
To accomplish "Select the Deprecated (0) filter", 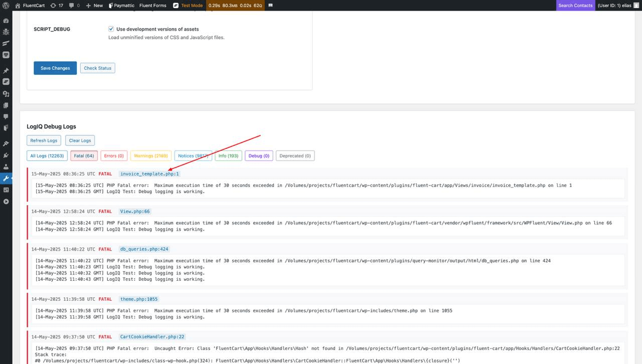I will (x=295, y=156).
